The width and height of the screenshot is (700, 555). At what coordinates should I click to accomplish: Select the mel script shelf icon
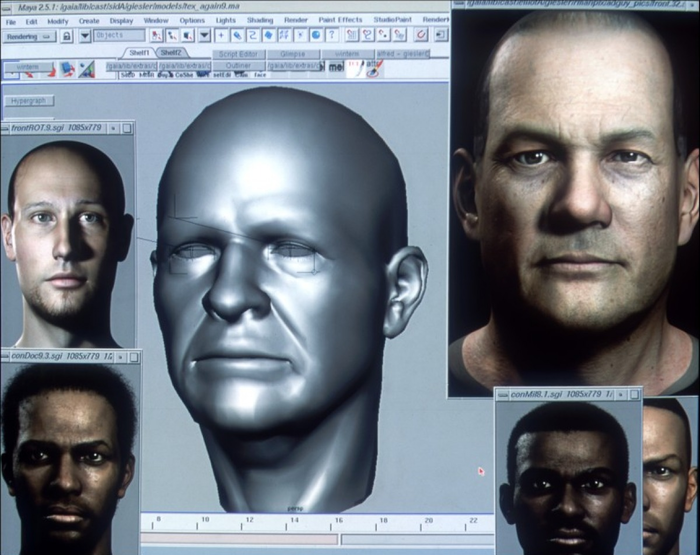pyautogui.click(x=335, y=67)
